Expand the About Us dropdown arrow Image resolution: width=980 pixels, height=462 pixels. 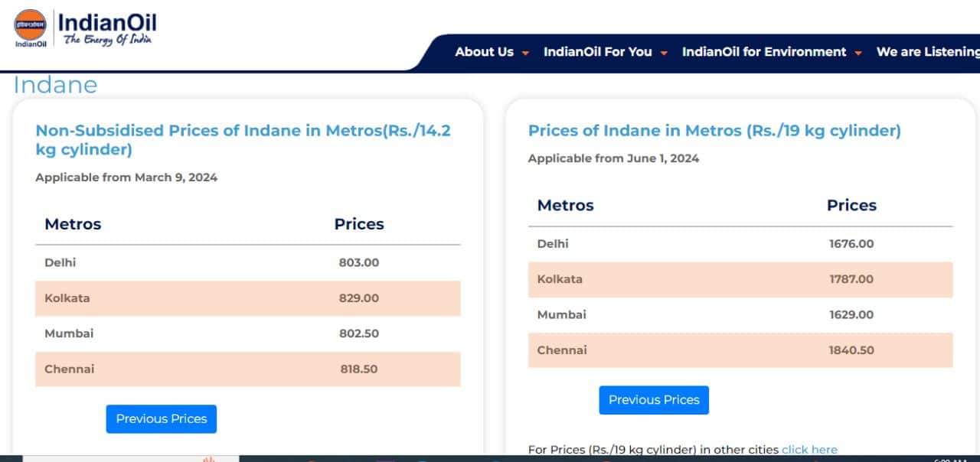[525, 54]
